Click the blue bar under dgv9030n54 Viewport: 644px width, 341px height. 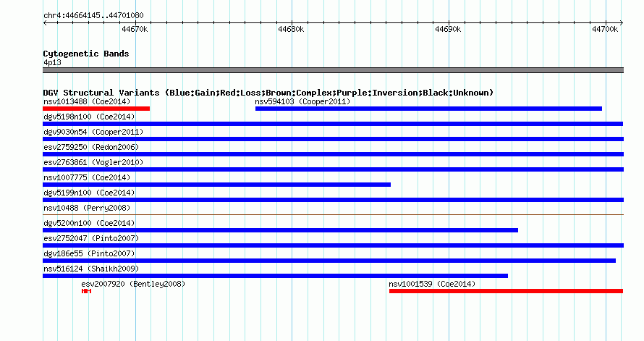[333, 139]
